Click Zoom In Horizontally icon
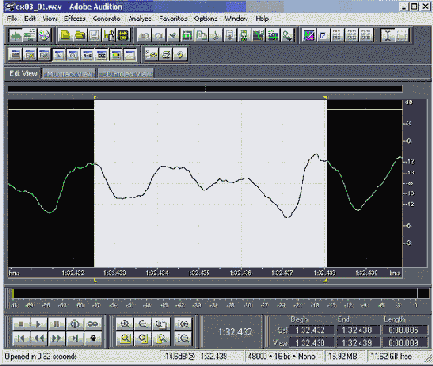Screen dimensions: 433x366 click(125, 324)
